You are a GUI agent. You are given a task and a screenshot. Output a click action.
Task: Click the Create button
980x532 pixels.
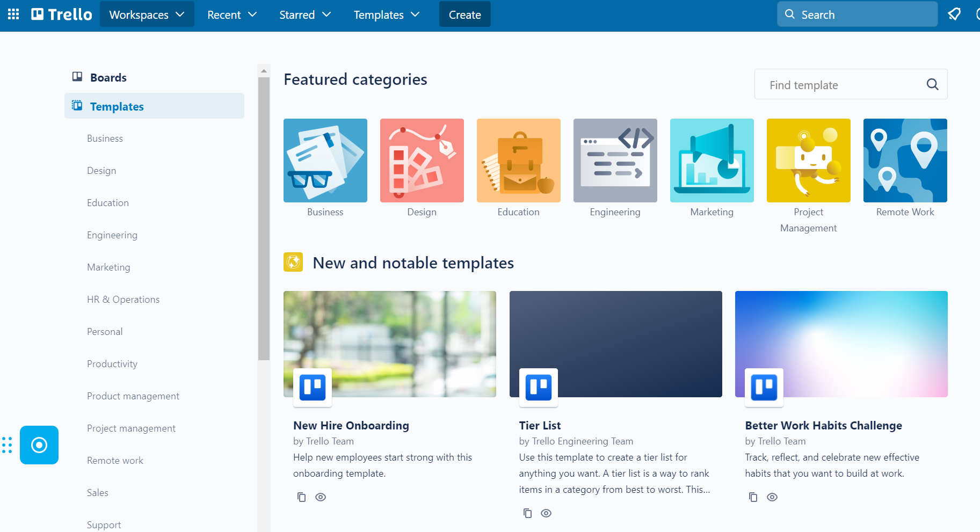tap(465, 14)
